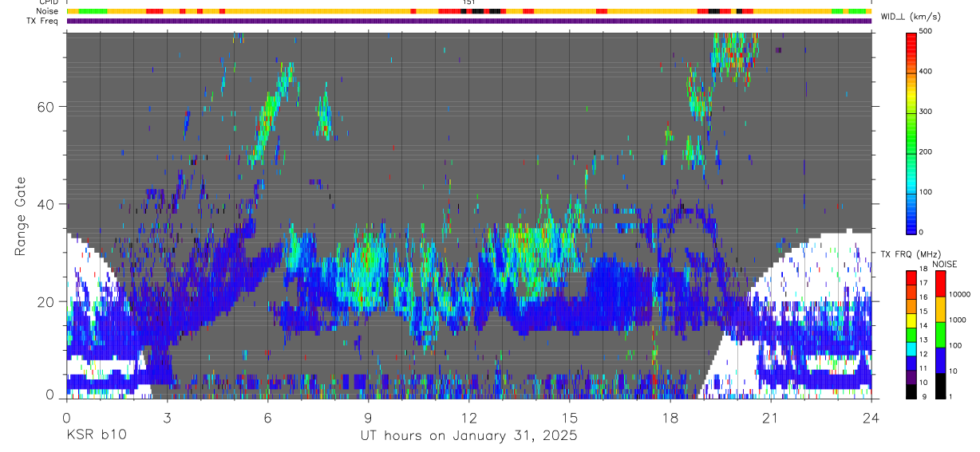Click the green noise segment at the strip's start
Screen dimensions: 980x452
(93, 11)
